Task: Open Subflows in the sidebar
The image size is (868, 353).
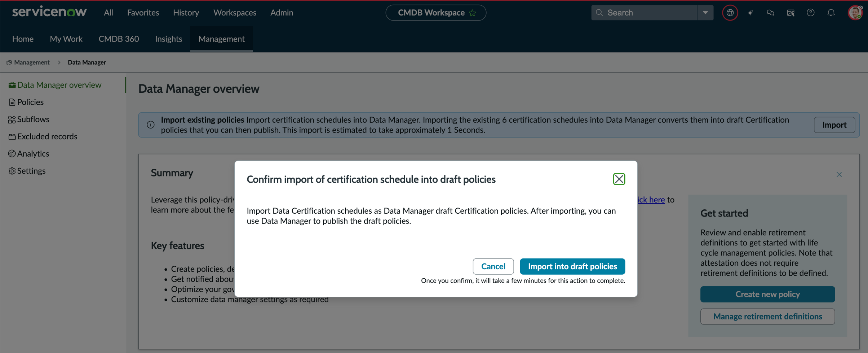Action: click(x=33, y=119)
